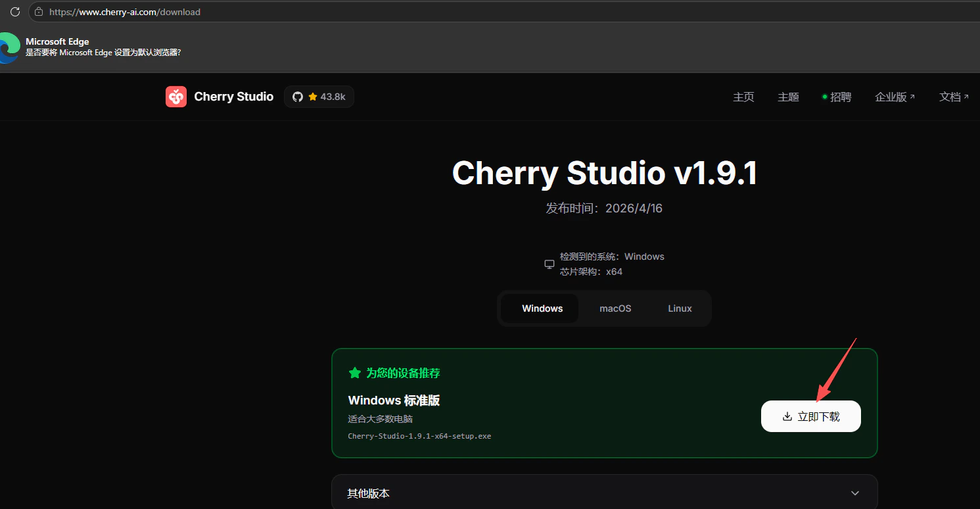
Task: Open the GitHub icon beside 43.8k
Action: (x=298, y=97)
